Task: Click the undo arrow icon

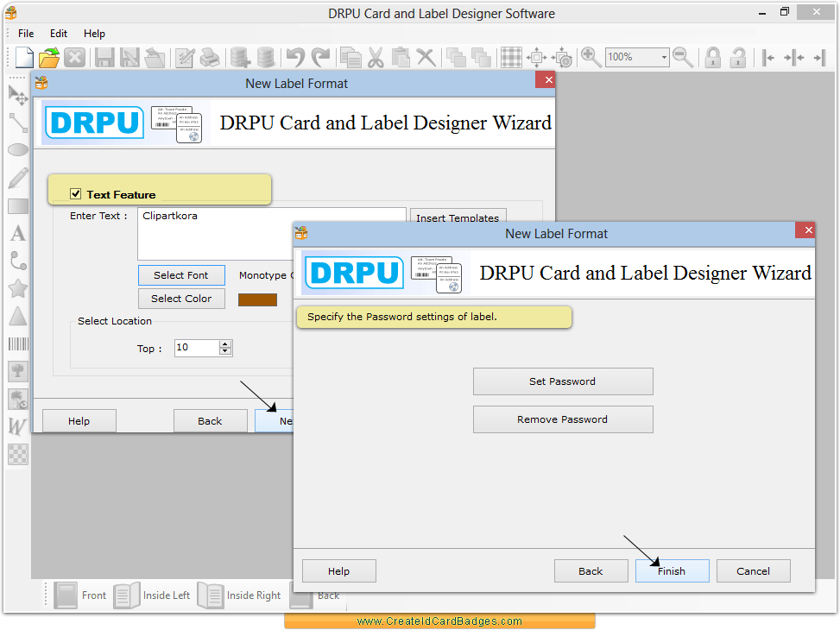Action: click(x=295, y=57)
